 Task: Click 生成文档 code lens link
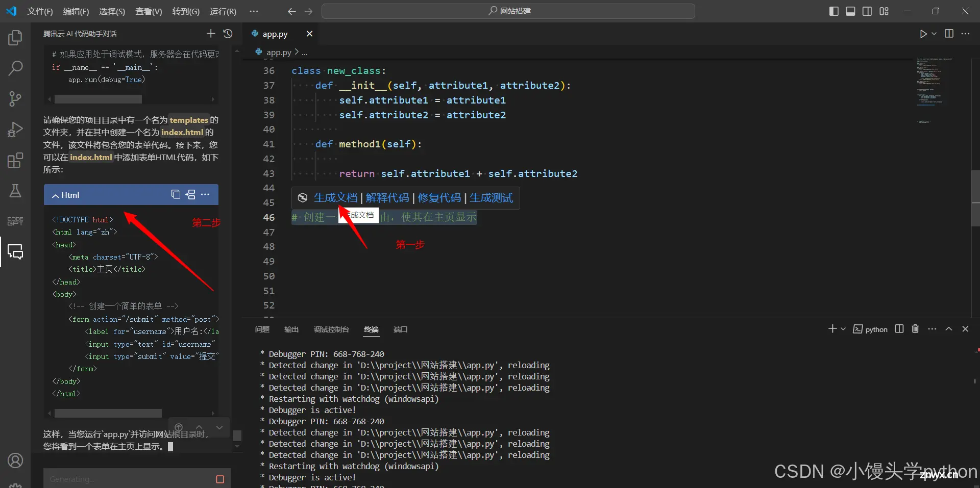tap(335, 198)
